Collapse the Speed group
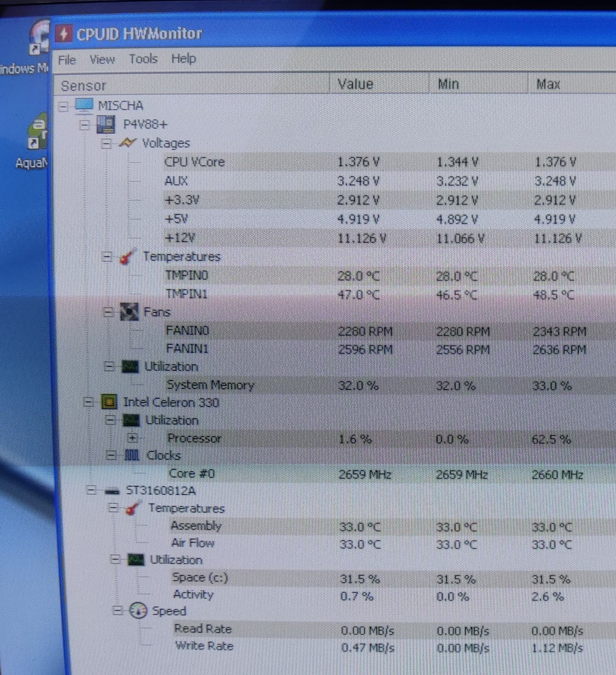 [x=117, y=611]
